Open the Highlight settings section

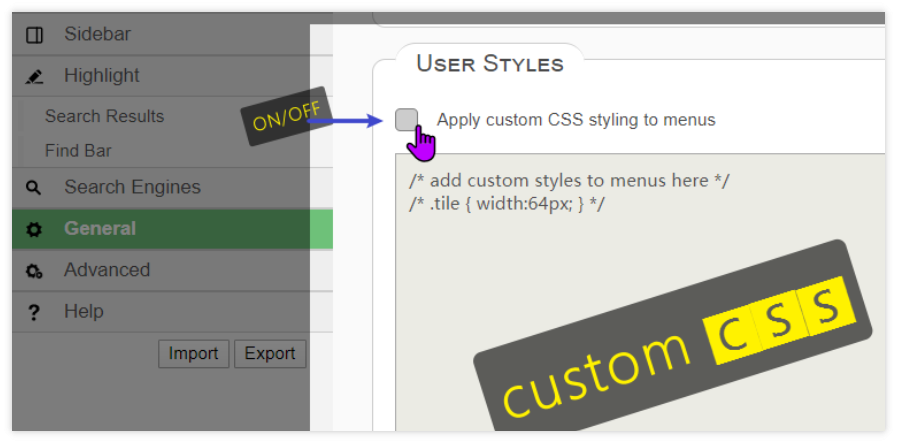click(172, 76)
